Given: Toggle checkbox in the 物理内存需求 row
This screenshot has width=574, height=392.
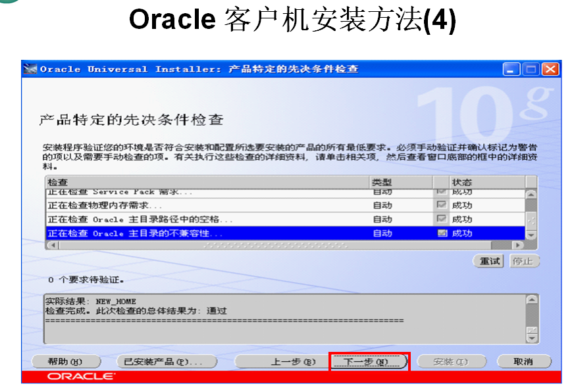Looking at the screenshot, I should pyautogui.click(x=442, y=205).
